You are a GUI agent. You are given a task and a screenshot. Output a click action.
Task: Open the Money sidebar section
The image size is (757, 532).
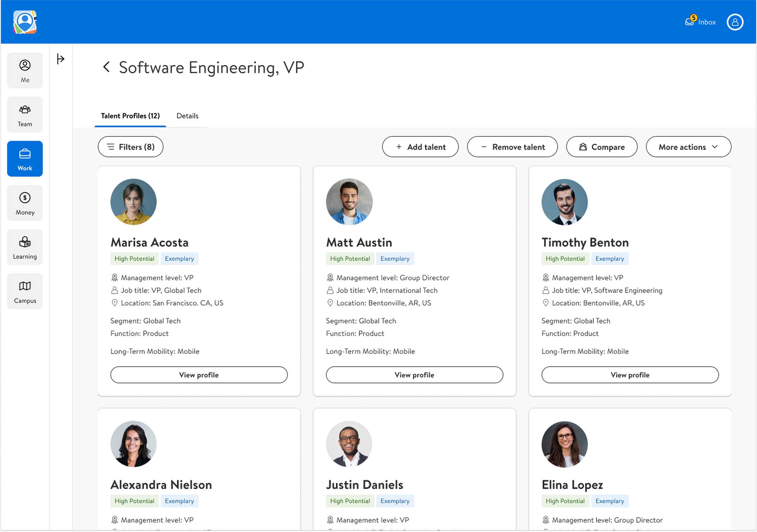(25, 203)
